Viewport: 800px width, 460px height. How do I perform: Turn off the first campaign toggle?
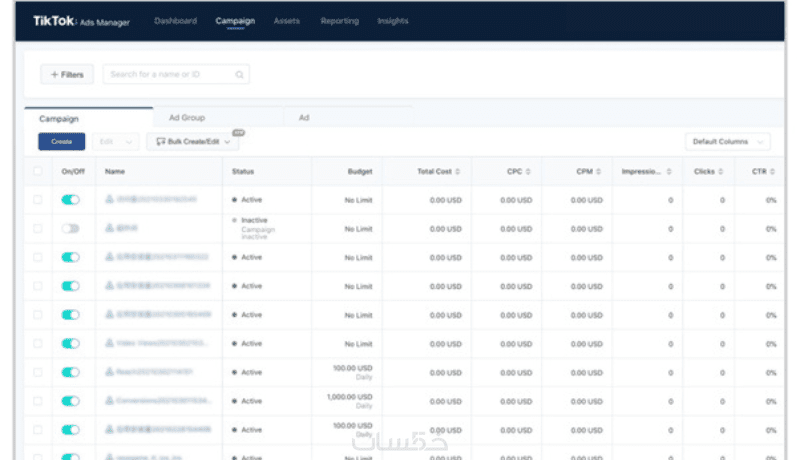70,200
